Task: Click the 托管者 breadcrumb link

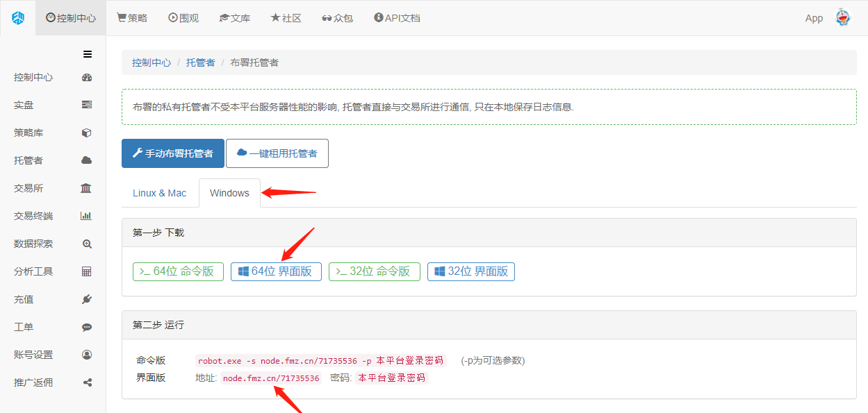Action: coord(200,62)
